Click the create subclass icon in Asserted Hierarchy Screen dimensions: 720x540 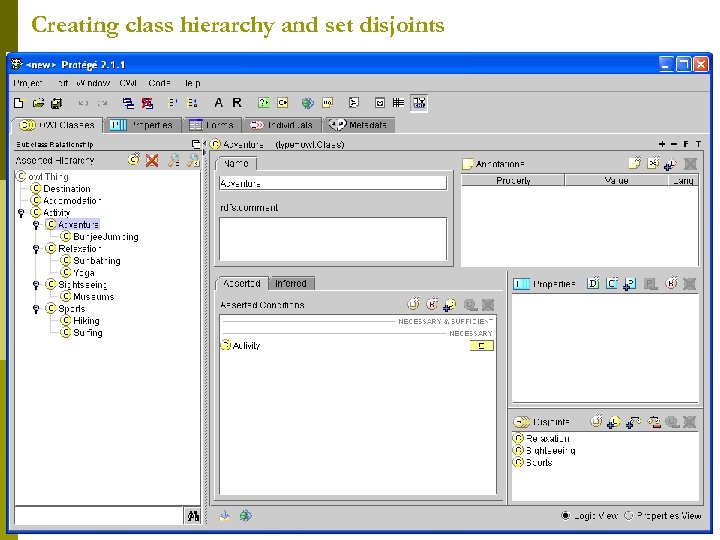(134, 159)
